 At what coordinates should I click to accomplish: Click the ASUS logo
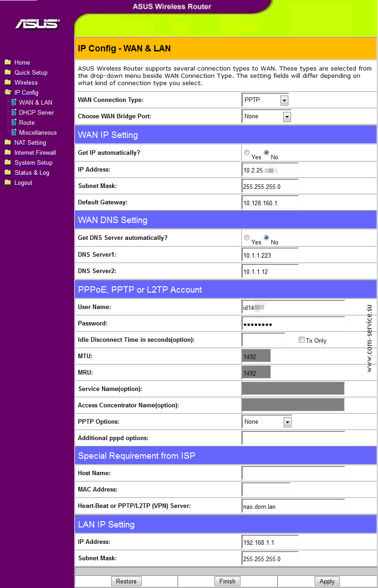[37, 24]
